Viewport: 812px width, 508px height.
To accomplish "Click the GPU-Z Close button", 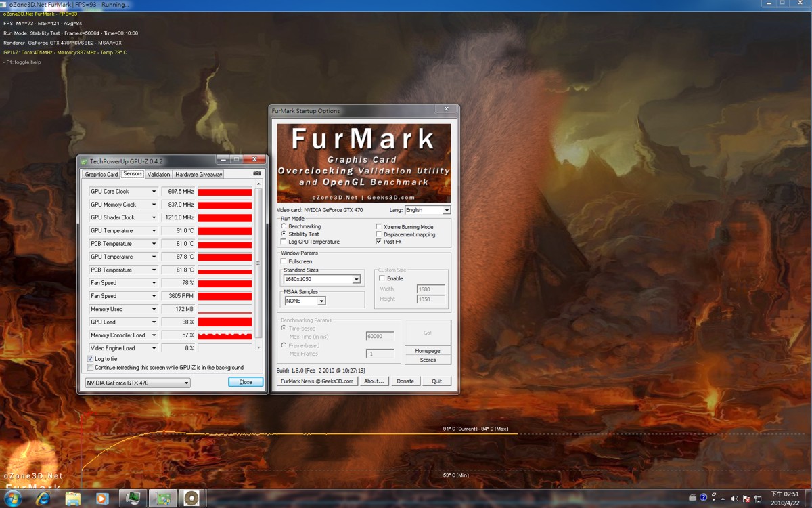I will (246, 382).
